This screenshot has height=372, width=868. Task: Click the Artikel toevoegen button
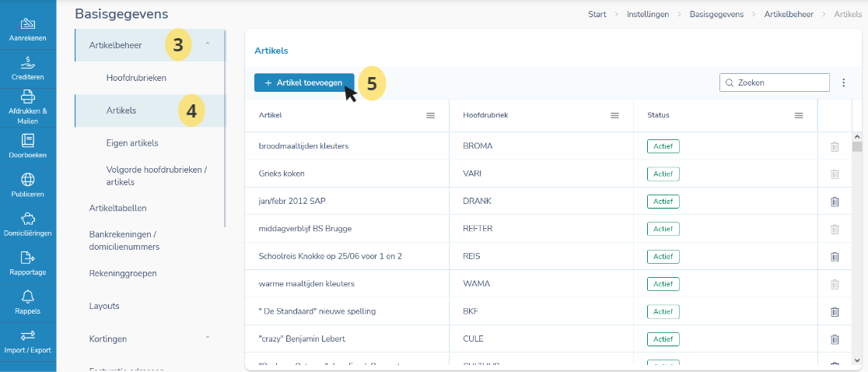coord(304,82)
